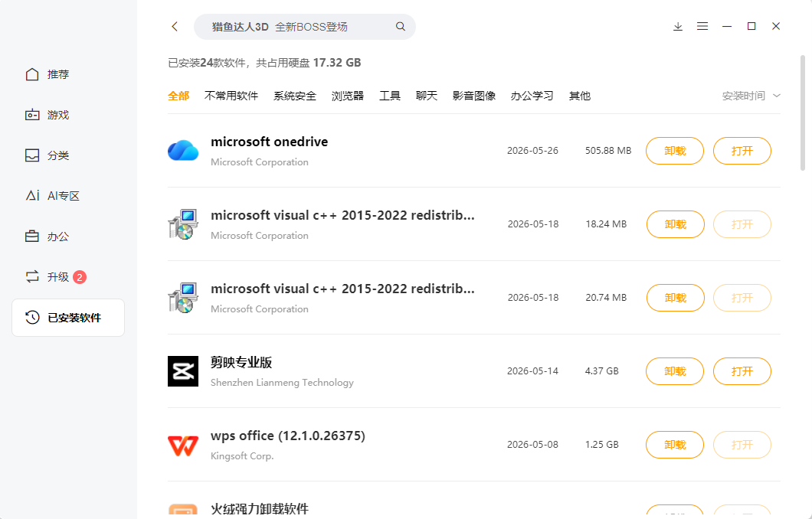Click the 2026-05-14 install date

click(x=532, y=371)
